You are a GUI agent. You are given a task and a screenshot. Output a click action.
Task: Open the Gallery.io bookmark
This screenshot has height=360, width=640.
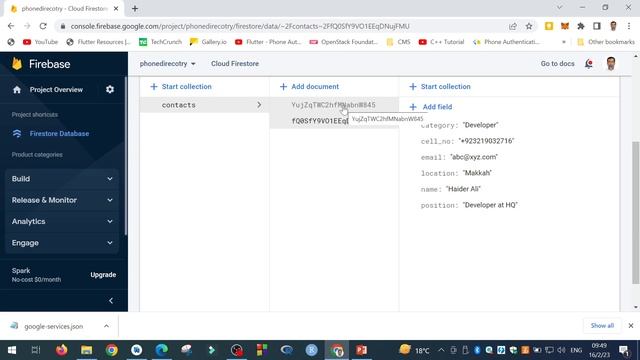point(208,42)
